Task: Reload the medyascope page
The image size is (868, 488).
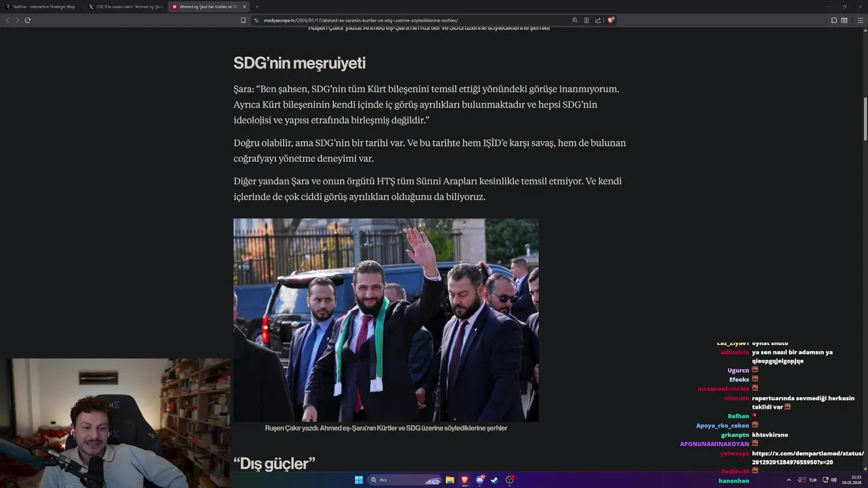Action: click(28, 20)
